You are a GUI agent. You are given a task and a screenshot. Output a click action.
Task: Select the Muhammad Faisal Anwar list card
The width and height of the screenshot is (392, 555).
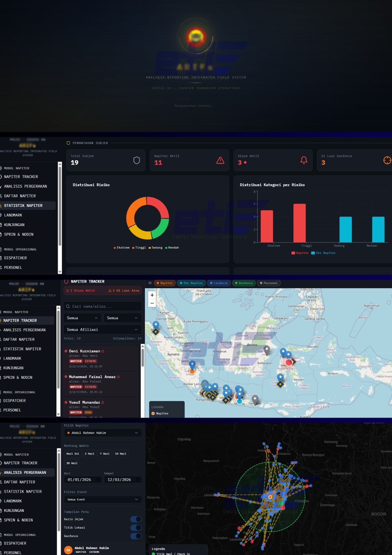(101, 384)
